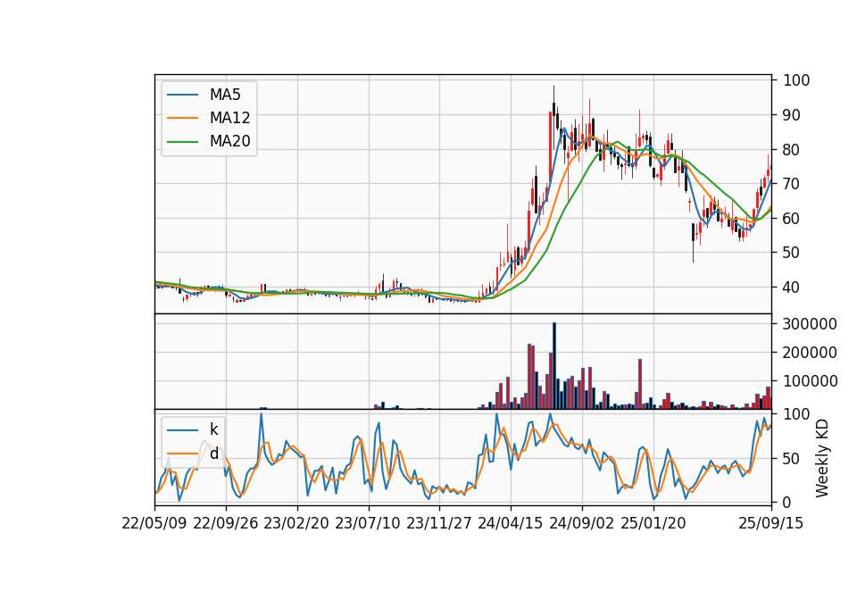Select the 24/09/02 date tick label
Viewport: 857px width, 616px height.
pos(581,523)
